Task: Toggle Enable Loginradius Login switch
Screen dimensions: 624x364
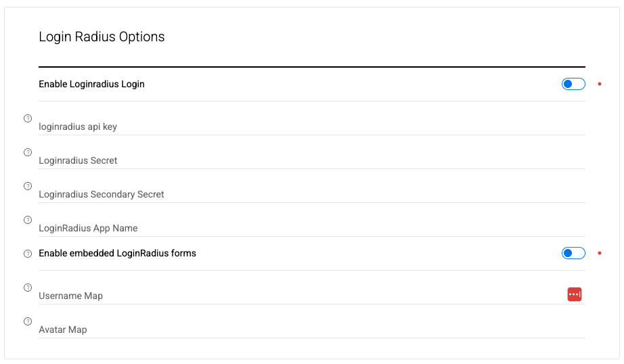Action: [x=573, y=84]
